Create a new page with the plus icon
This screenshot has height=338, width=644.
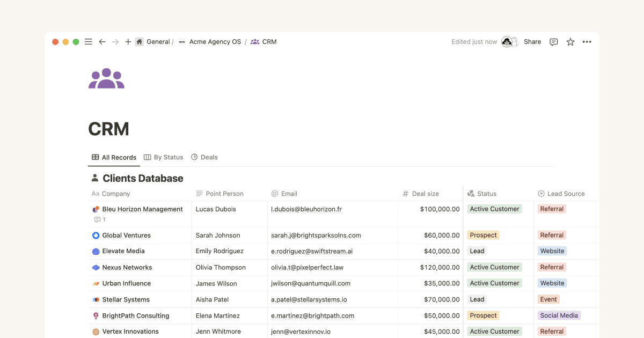click(x=128, y=41)
